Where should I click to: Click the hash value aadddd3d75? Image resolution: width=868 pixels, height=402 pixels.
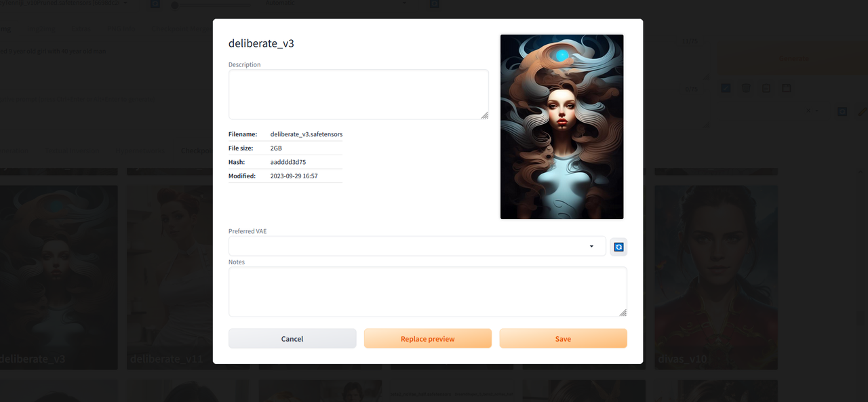(288, 162)
